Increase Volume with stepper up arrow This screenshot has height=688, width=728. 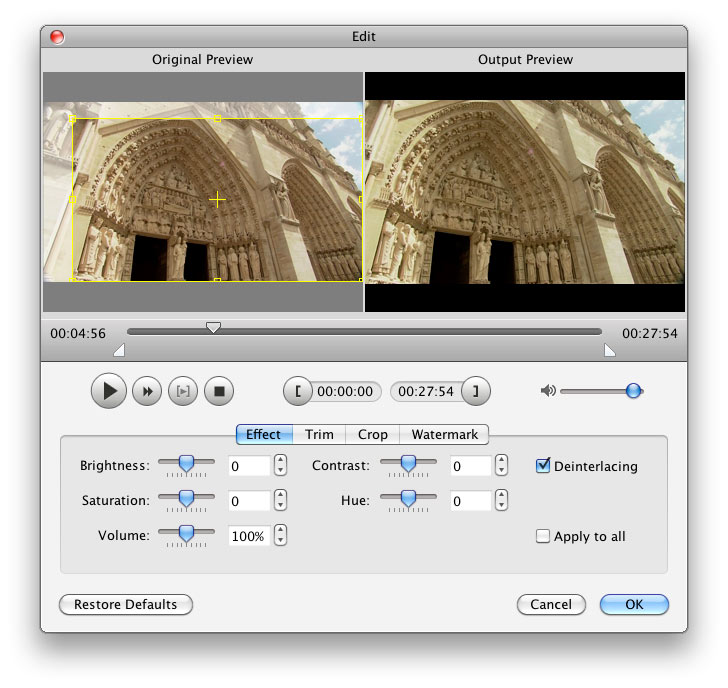[x=280, y=530]
